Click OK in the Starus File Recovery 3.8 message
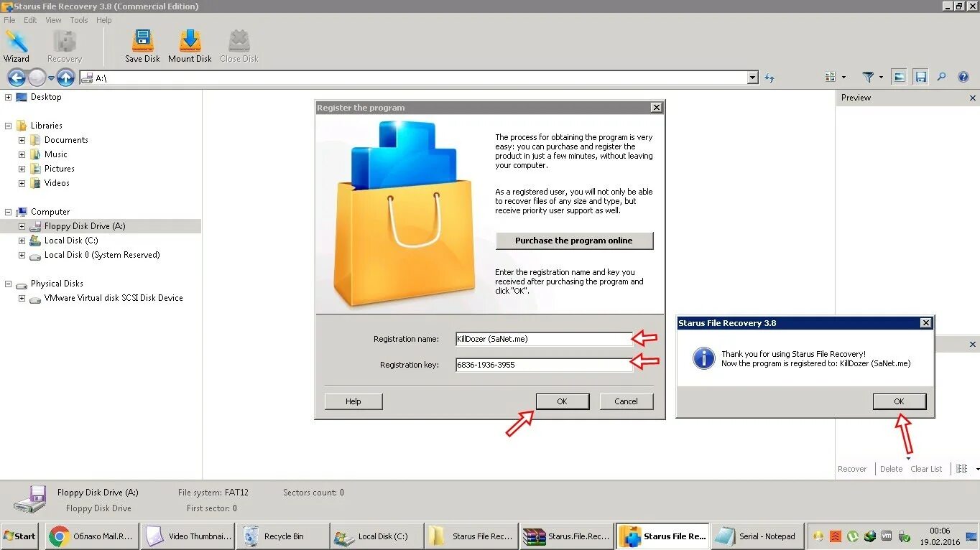This screenshot has height=550, width=980. click(x=899, y=401)
